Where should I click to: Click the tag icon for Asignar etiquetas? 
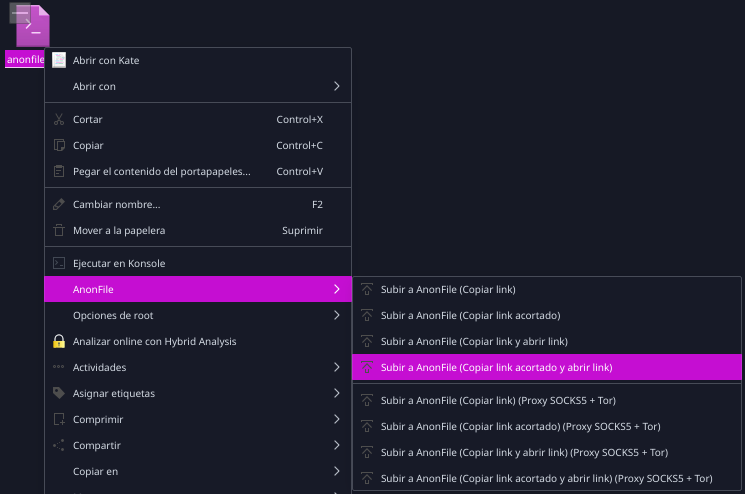[59, 393]
